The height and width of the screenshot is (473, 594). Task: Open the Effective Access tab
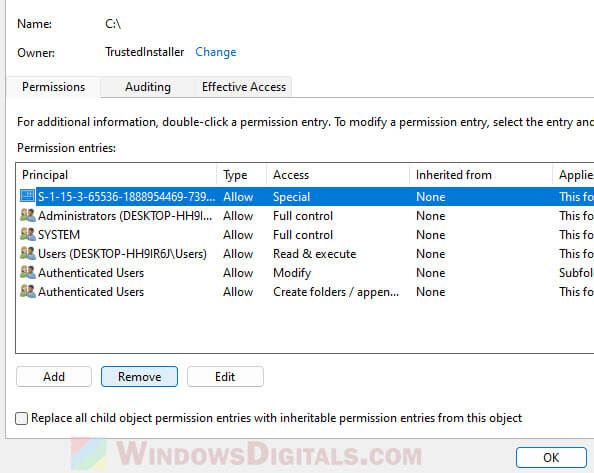coord(244,87)
